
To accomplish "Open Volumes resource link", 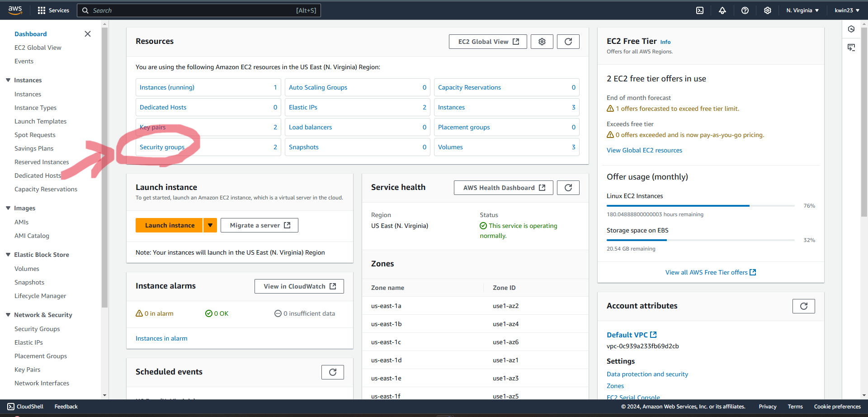I will click(x=450, y=147).
